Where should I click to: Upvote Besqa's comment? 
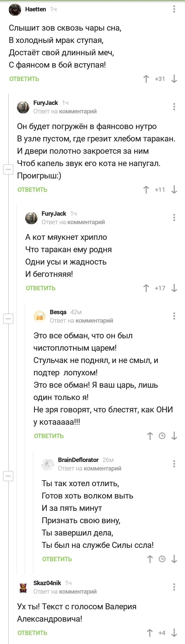pos(150,436)
